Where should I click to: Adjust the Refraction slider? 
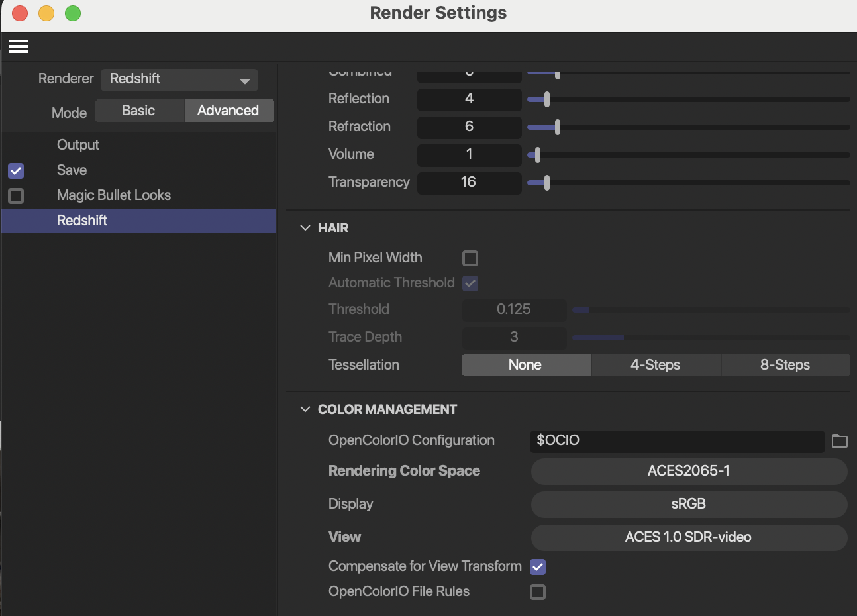[558, 127]
